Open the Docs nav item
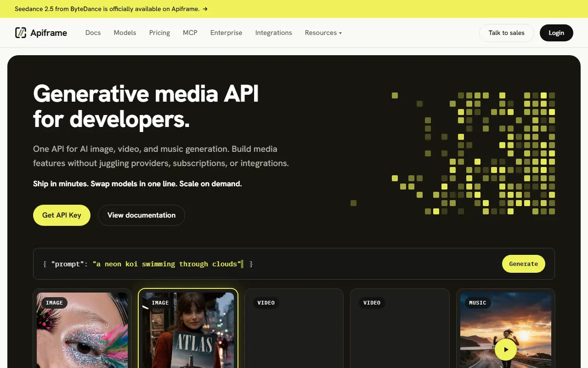The image size is (588, 368). click(x=93, y=33)
